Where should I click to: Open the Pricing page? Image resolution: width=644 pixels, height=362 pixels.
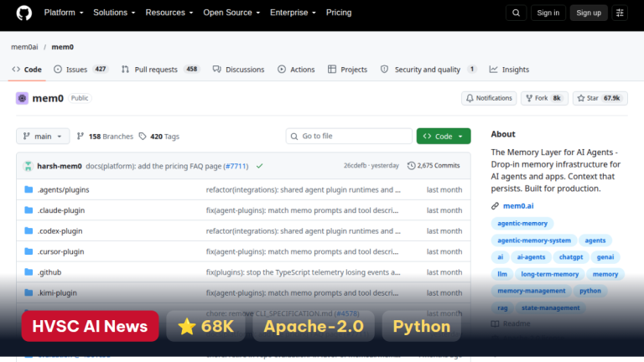pyautogui.click(x=339, y=13)
